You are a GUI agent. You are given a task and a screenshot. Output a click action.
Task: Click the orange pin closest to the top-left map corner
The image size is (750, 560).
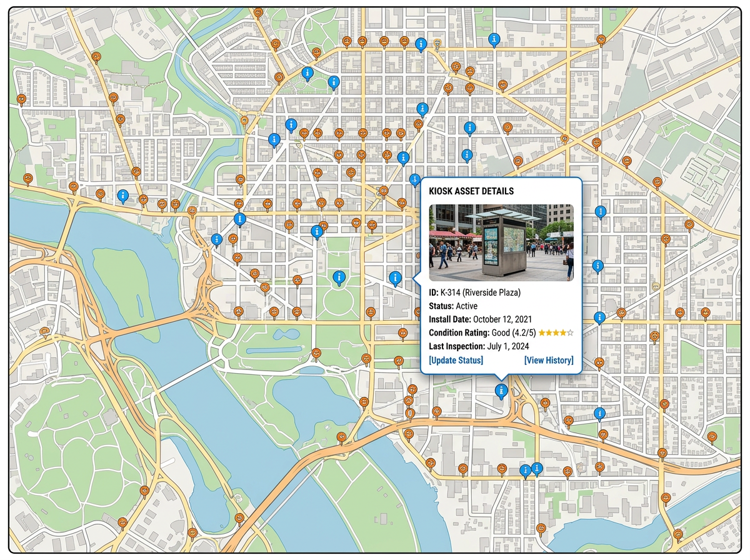click(22, 97)
